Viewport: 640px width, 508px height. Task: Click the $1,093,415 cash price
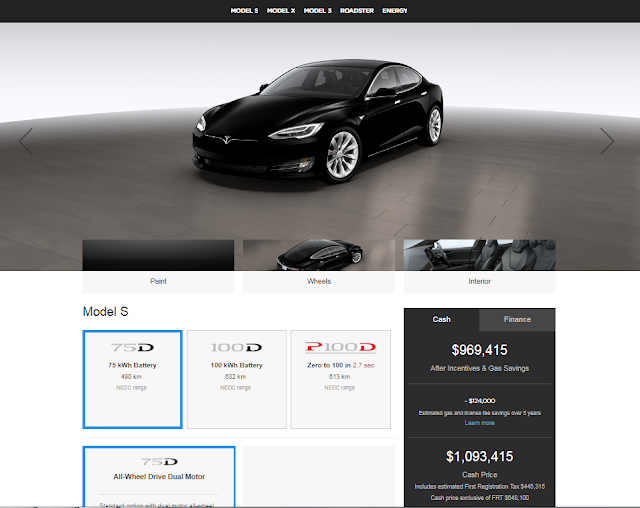pyautogui.click(x=480, y=457)
